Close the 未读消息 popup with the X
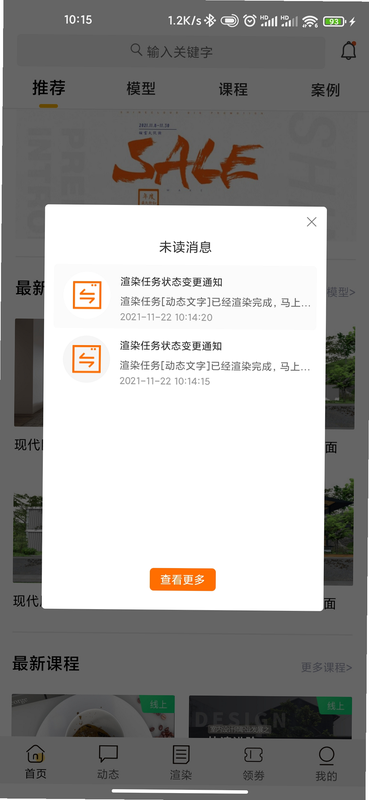The image size is (369, 800). 311,222
